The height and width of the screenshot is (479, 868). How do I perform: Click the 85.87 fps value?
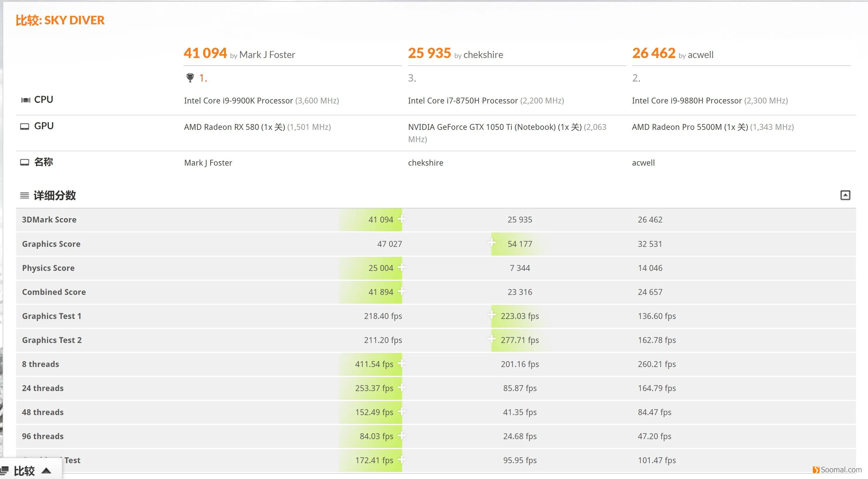(520, 388)
